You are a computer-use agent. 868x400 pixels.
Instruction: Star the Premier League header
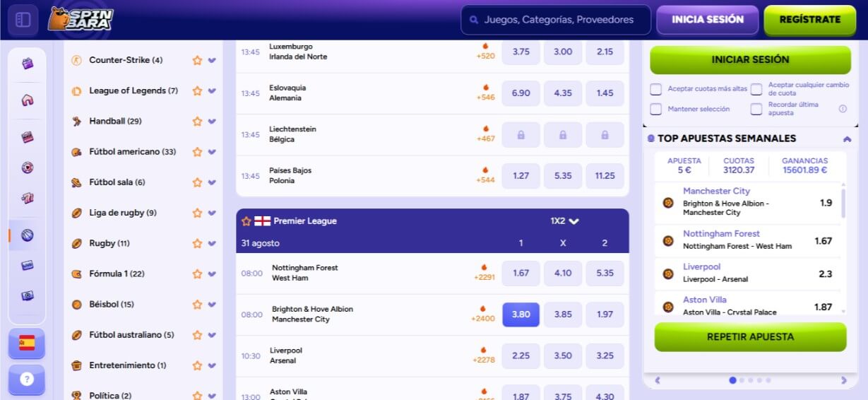pyautogui.click(x=246, y=221)
